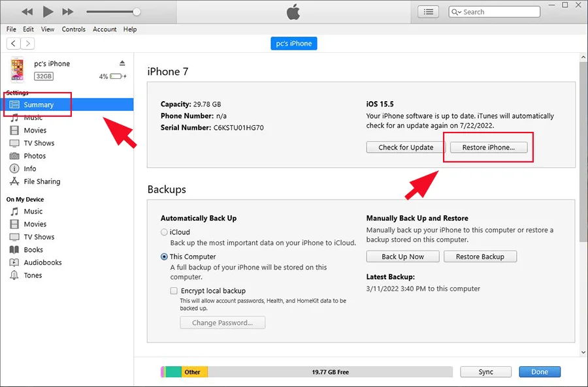Click the Sync button
Screen dimensions: 588x387
tap(485, 371)
